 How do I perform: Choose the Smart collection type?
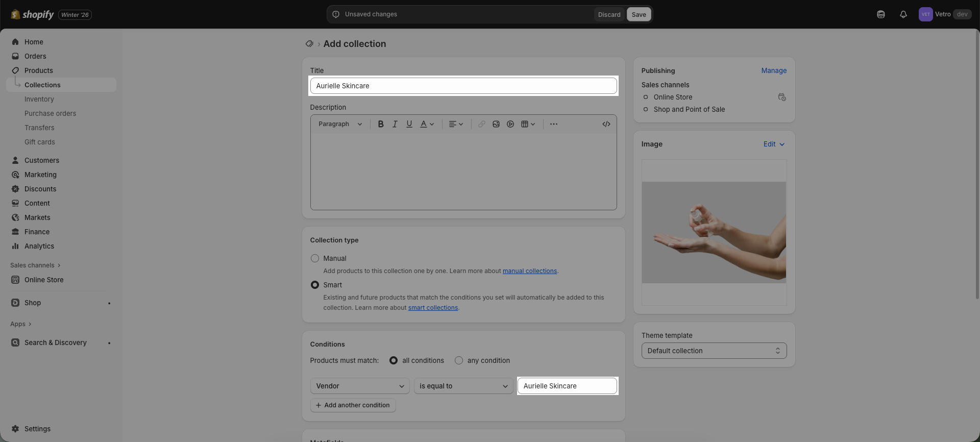[x=315, y=285]
